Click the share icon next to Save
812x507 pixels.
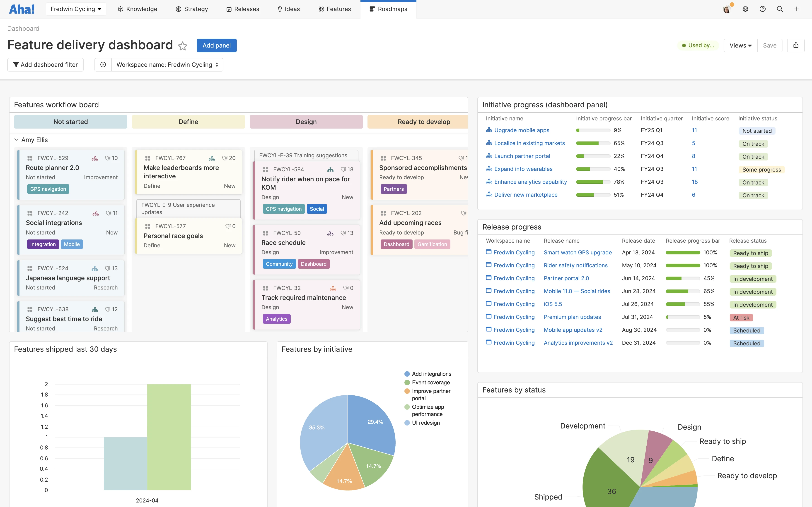795,45
